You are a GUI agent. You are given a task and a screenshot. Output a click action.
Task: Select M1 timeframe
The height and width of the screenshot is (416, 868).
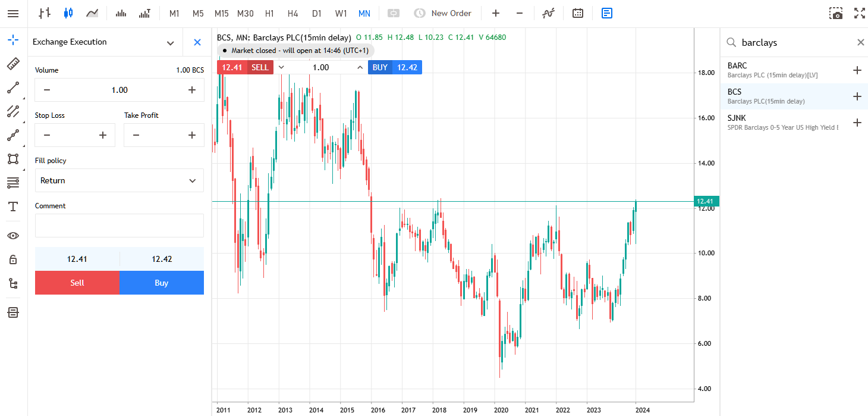(x=174, y=13)
